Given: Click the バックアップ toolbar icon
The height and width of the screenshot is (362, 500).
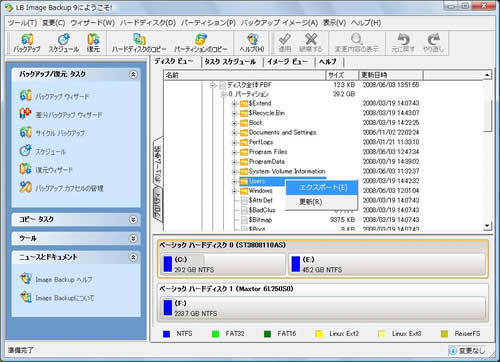Looking at the screenshot, I should [x=27, y=43].
